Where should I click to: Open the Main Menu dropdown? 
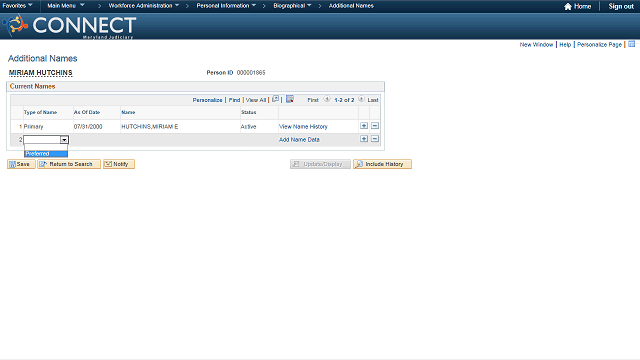[x=65, y=6]
